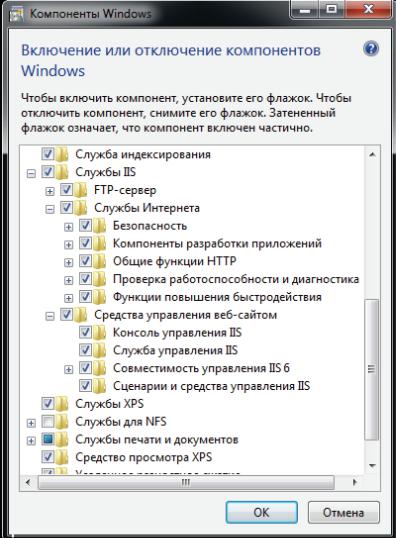Expand the Службы для NFS node
396x538 pixels.
tap(31, 423)
